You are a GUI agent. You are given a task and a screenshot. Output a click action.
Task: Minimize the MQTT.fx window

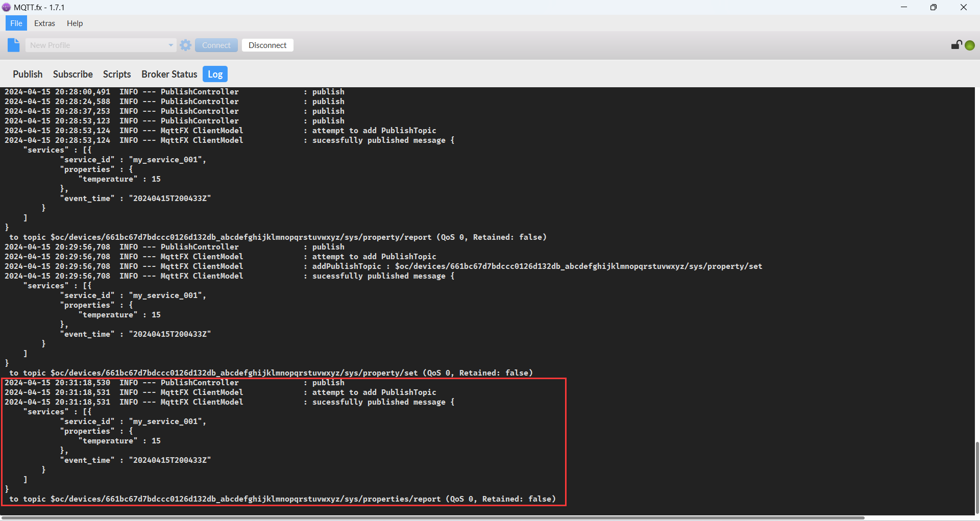tap(904, 7)
